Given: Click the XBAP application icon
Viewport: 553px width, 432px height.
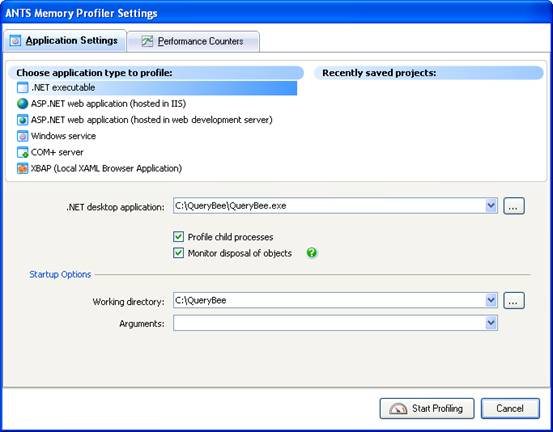Looking at the screenshot, I should [22, 169].
